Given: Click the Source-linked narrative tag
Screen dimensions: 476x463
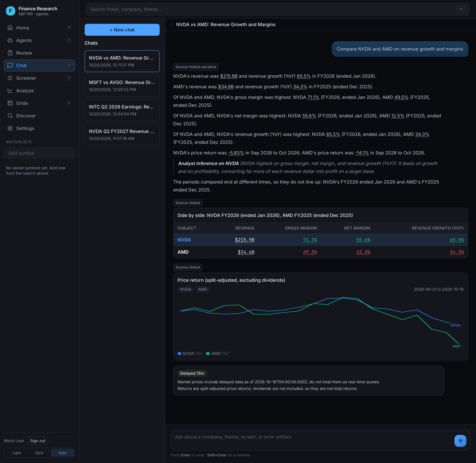Looking at the screenshot, I should pos(196,67).
